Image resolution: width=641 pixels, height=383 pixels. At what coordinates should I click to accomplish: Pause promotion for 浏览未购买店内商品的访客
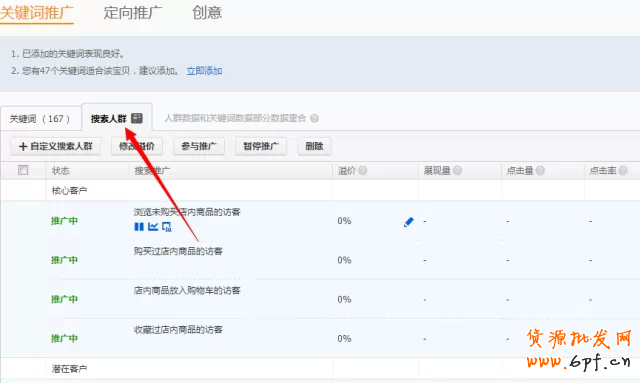[x=139, y=226]
